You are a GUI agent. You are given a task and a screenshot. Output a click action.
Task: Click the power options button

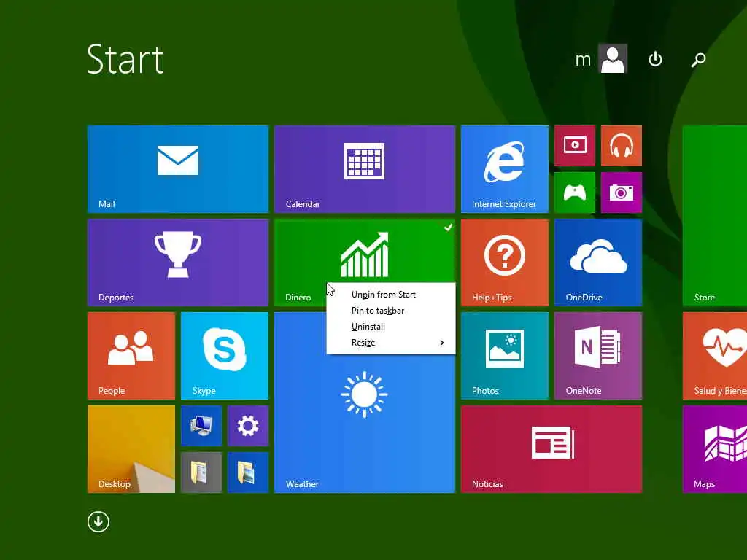pos(655,59)
